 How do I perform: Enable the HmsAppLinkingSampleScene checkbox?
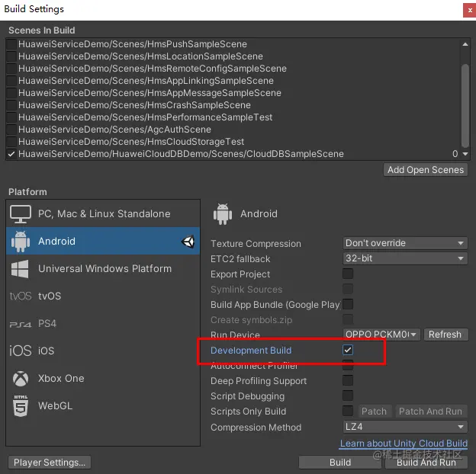[11, 80]
